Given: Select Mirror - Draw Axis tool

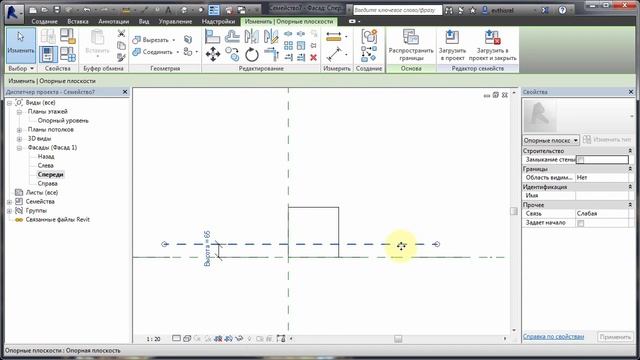Looking at the screenshot, I should pyautogui.click(x=271, y=37).
